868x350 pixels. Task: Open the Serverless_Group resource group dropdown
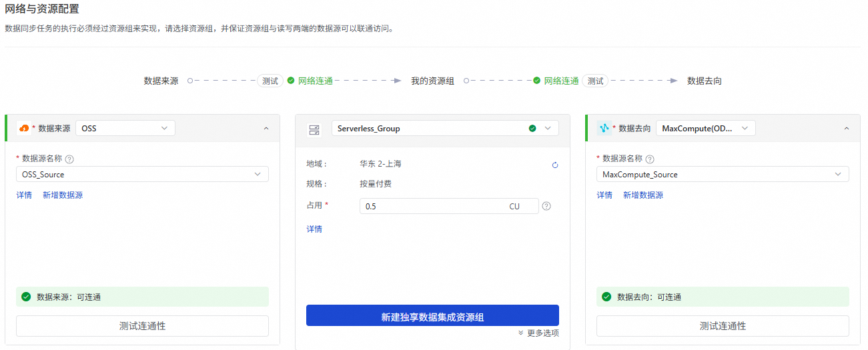pos(445,128)
